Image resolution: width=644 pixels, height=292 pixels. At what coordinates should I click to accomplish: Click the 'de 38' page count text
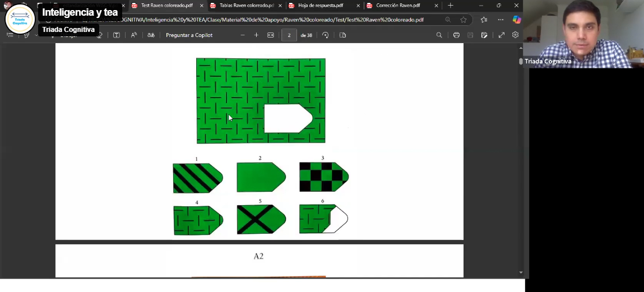(307, 35)
